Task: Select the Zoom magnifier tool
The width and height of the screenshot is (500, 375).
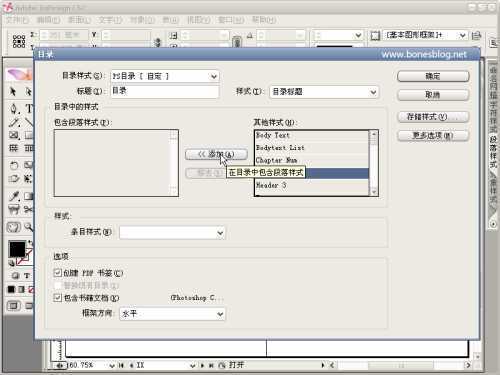Action: (x=29, y=227)
